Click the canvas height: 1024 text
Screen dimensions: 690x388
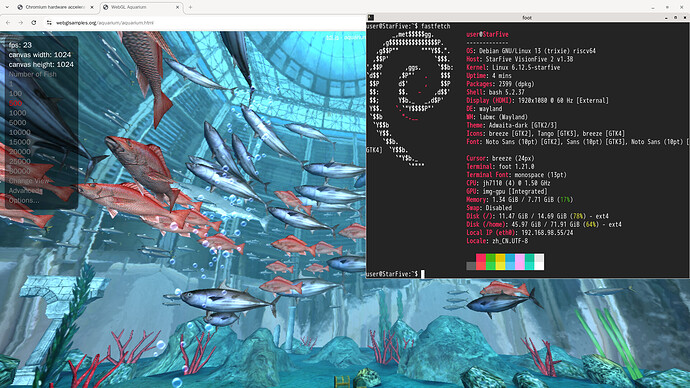point(41,64)
